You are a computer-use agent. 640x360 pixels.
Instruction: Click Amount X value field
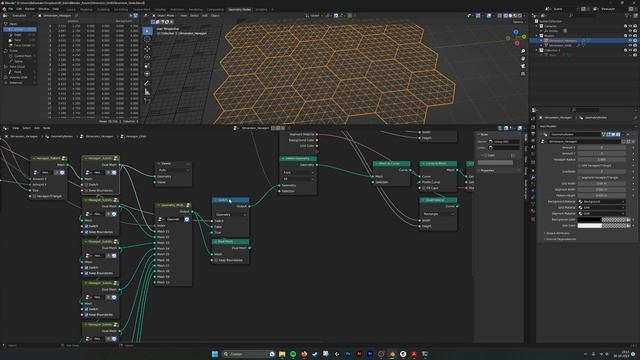coord(602,147)
